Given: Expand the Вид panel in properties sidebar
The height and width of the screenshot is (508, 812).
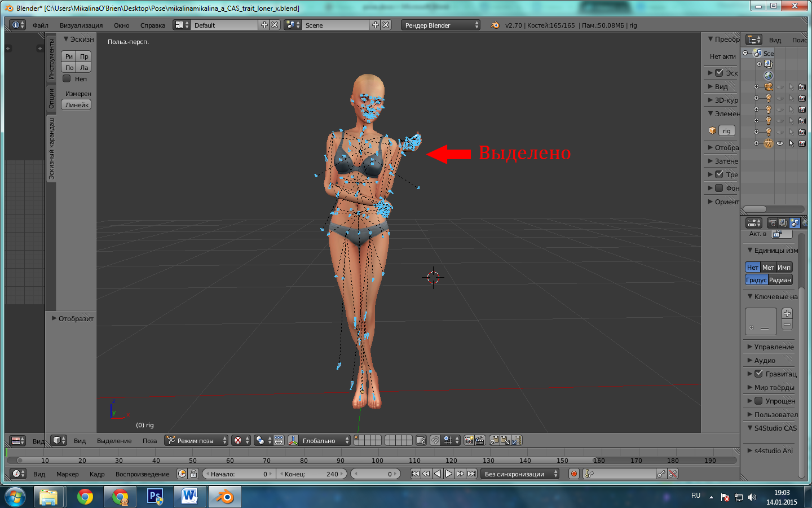Looking at the screenshot, I should click(x=722, y=86).
